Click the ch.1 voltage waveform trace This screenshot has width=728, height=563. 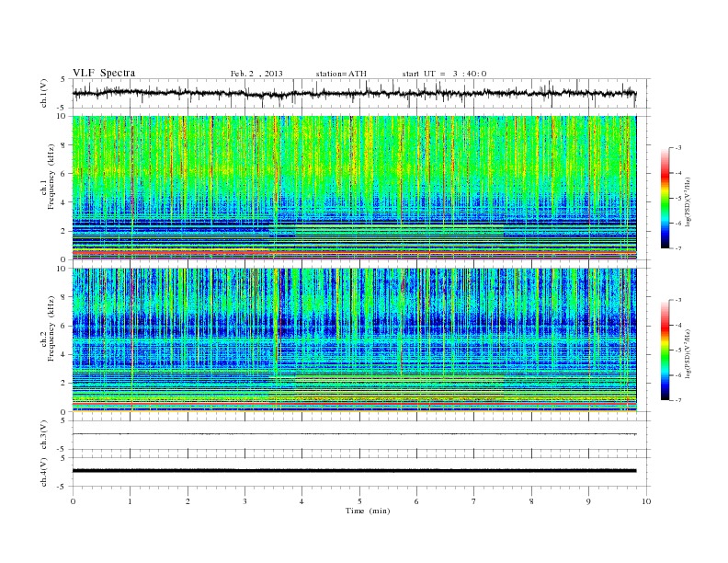point(354,93)
